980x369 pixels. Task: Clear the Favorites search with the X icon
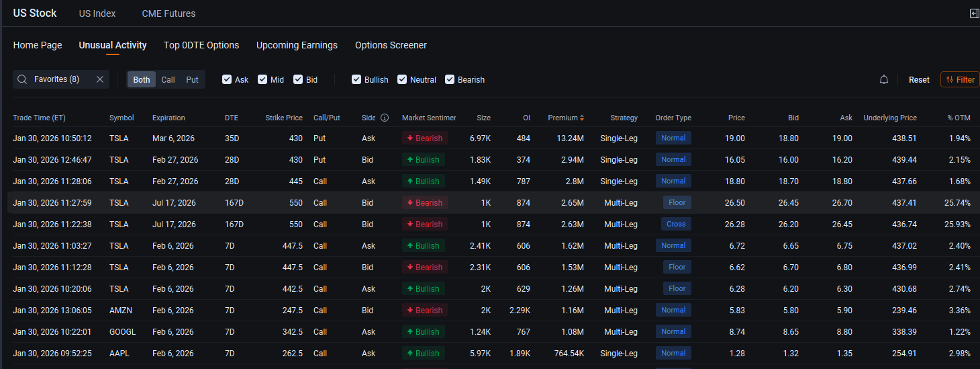click(100, 79)
